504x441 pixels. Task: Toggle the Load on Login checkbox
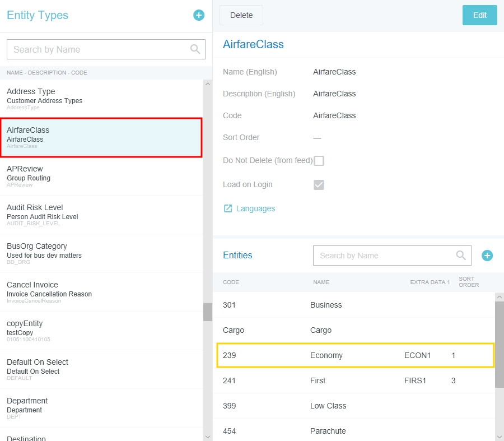(x=319, y=185)
